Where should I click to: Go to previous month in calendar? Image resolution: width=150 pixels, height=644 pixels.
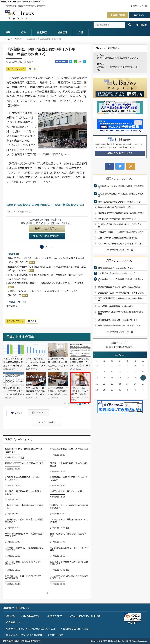tap(95, 355)
